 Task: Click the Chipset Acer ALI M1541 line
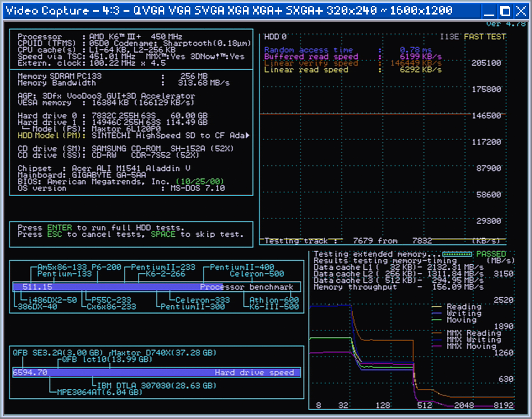point(104,168)
